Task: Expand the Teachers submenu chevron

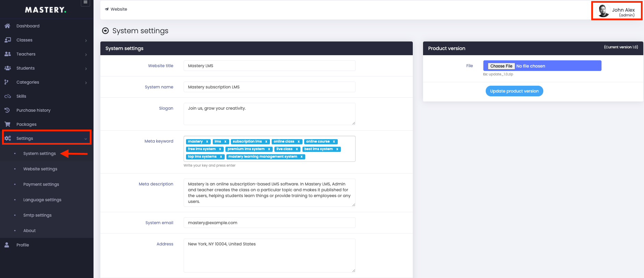Action: tap(86, 55)
